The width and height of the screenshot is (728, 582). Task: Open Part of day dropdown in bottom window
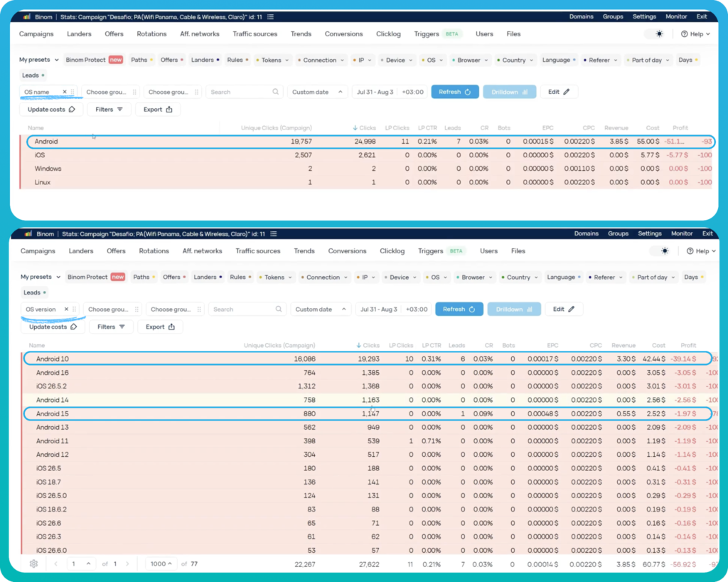[x=654, y=277]
